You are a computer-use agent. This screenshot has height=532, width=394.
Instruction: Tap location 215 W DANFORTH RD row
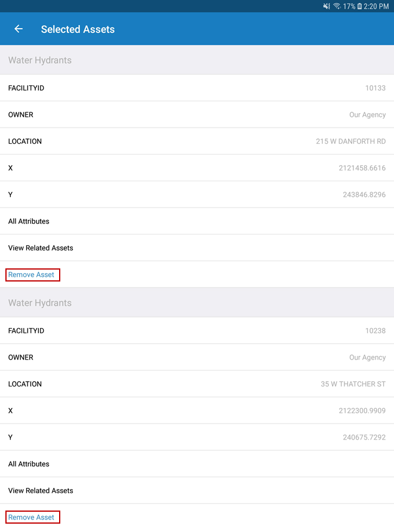197,141
